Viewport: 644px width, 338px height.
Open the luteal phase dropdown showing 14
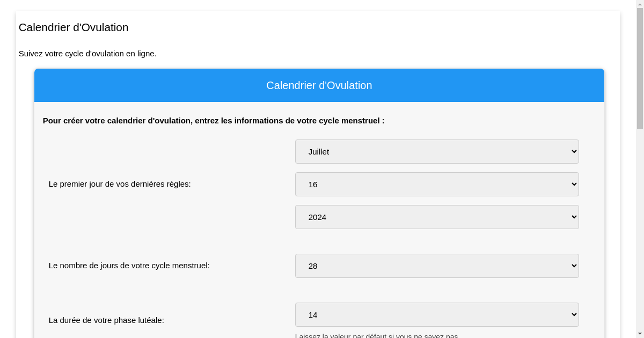437,314
